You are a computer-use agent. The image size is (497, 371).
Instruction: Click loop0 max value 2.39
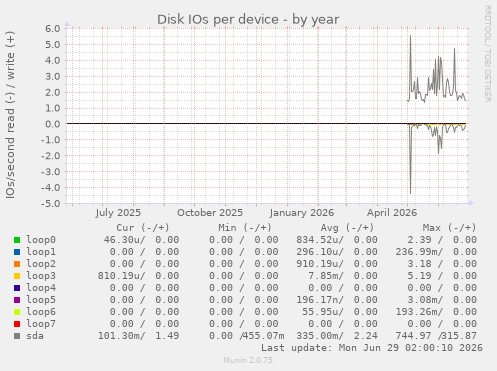[419, 240]
